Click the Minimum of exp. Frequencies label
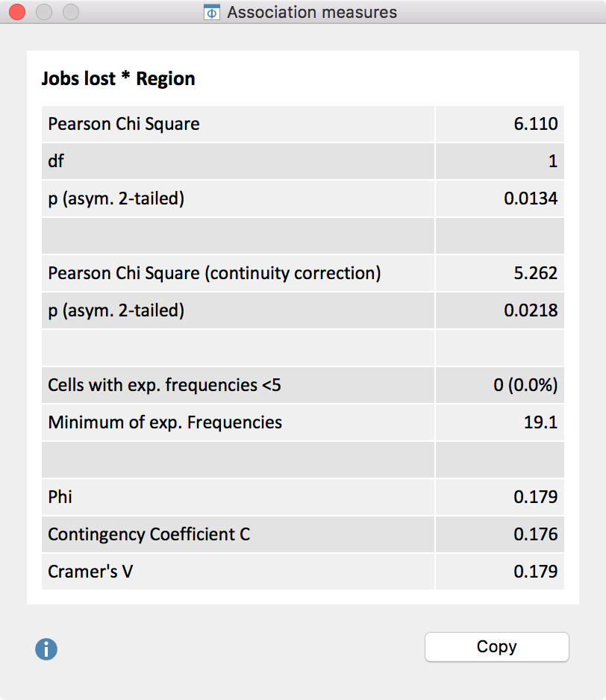This screenshot has width=606, height=700. (x=165, y=422)
